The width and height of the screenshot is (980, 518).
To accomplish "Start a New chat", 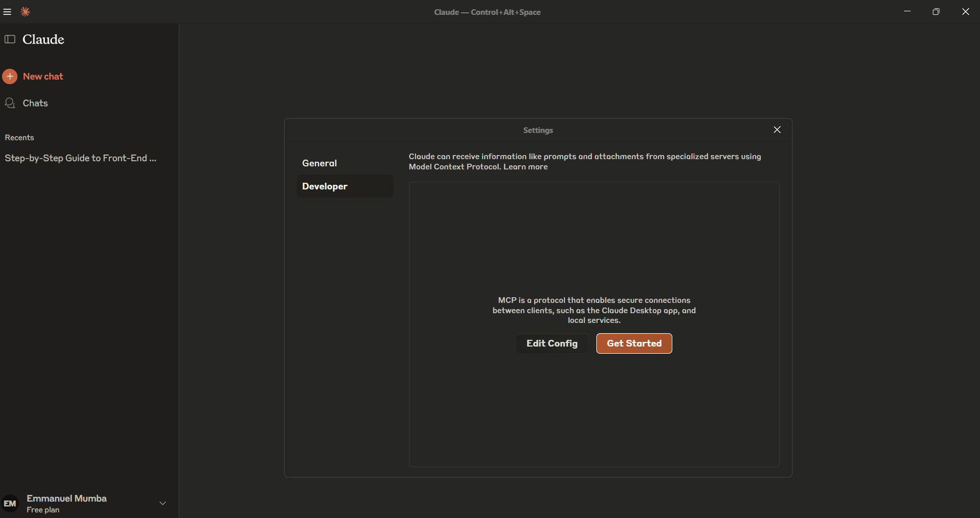I will [x=43, y=76].
